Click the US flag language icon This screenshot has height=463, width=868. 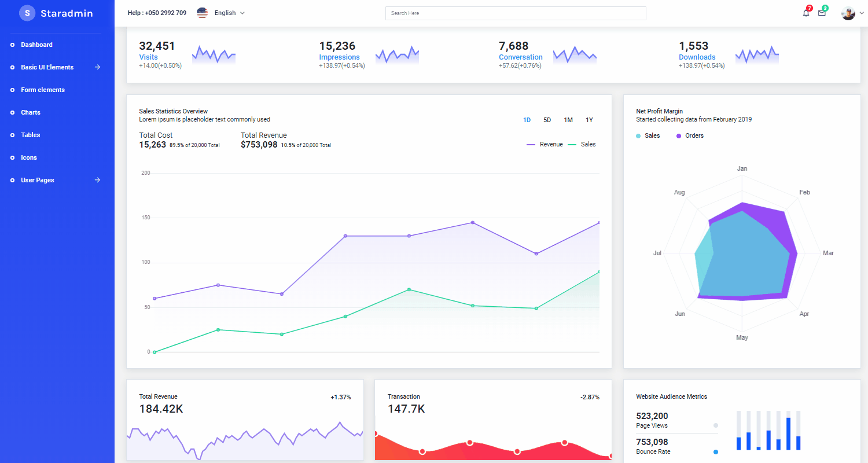click(x=202, y=12)
